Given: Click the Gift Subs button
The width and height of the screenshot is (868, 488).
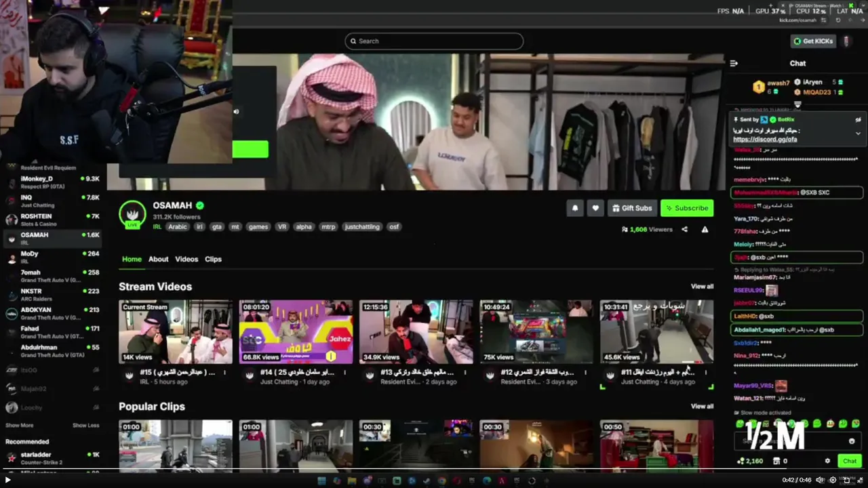Looking at the screenshot, I should pos(631,208).
